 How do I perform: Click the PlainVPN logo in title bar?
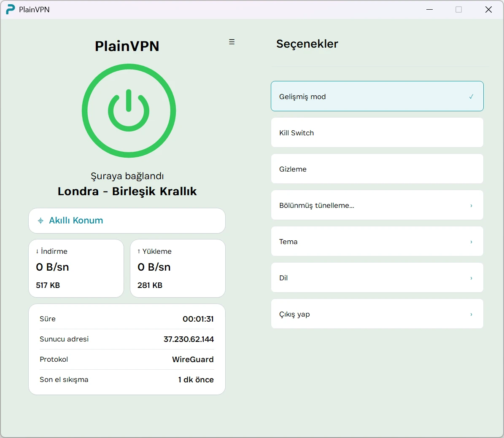click(x=10, y=9)
